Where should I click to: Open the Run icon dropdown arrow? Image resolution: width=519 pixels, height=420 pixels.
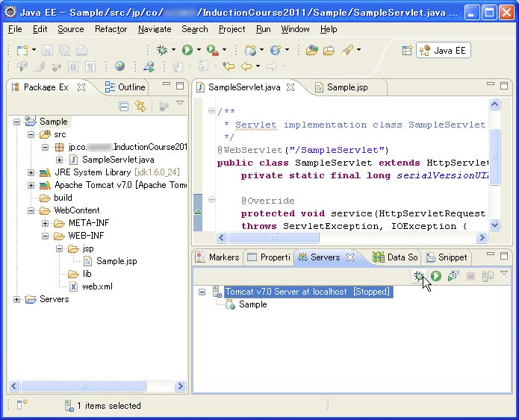(x=199, y=50)
